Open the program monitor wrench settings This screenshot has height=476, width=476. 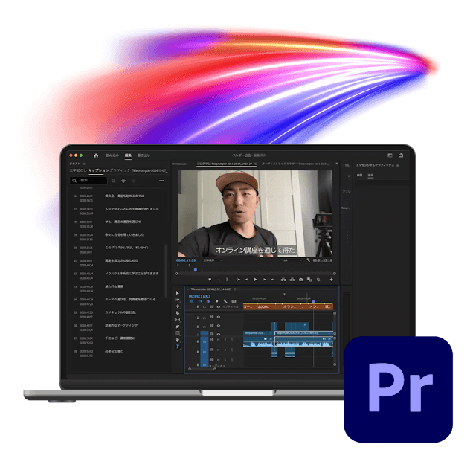[308, 260]
